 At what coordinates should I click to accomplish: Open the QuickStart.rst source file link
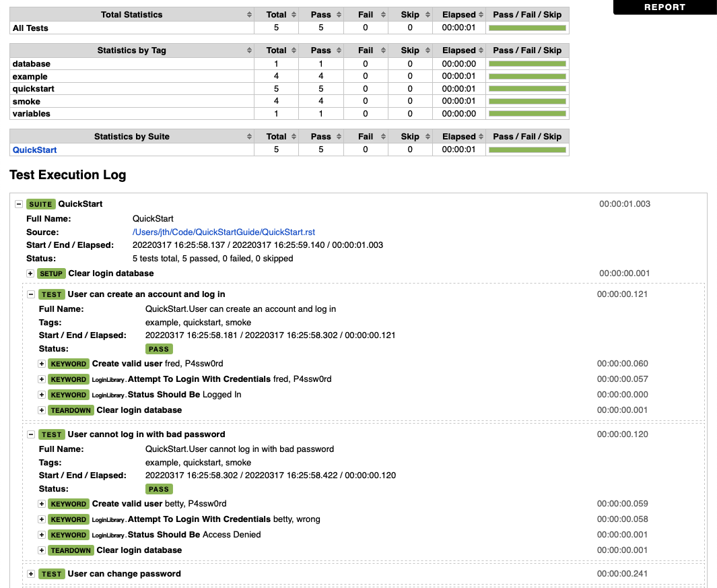point(224,232)
